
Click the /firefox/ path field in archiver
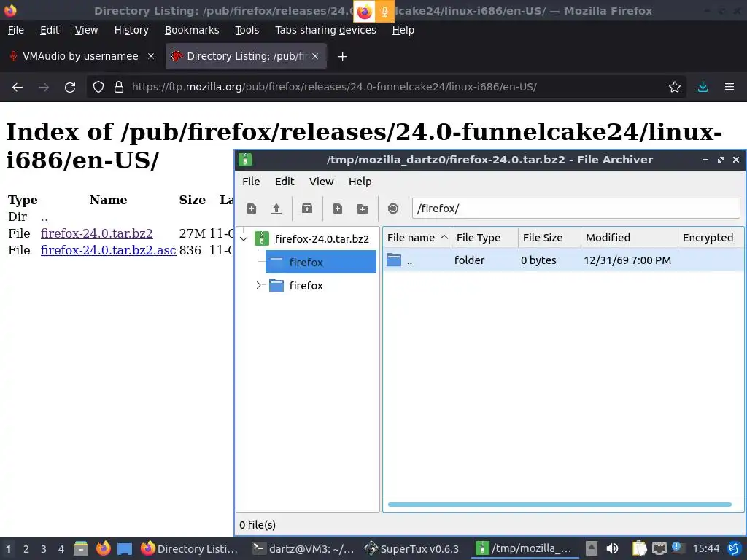click(576, 209)
